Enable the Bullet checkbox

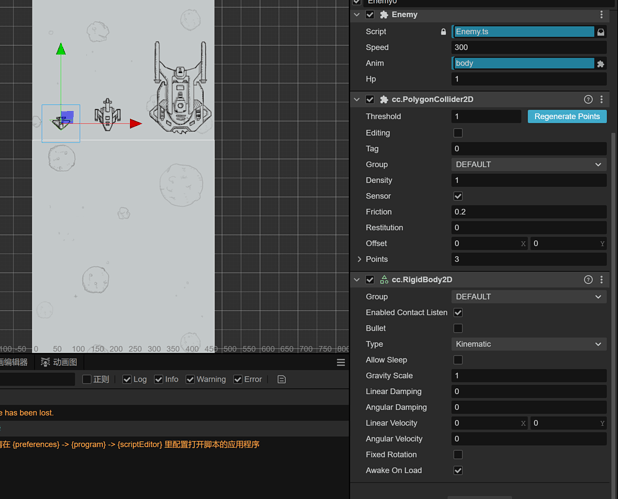click(458, 328)
